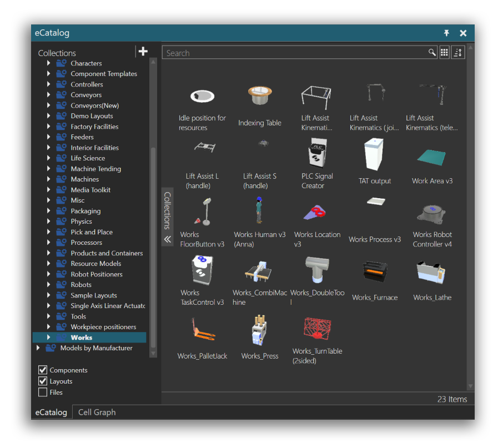
Task: Click the catalog items vertical scrollbar
Action: pyautogui.click(x=471, y=217)
